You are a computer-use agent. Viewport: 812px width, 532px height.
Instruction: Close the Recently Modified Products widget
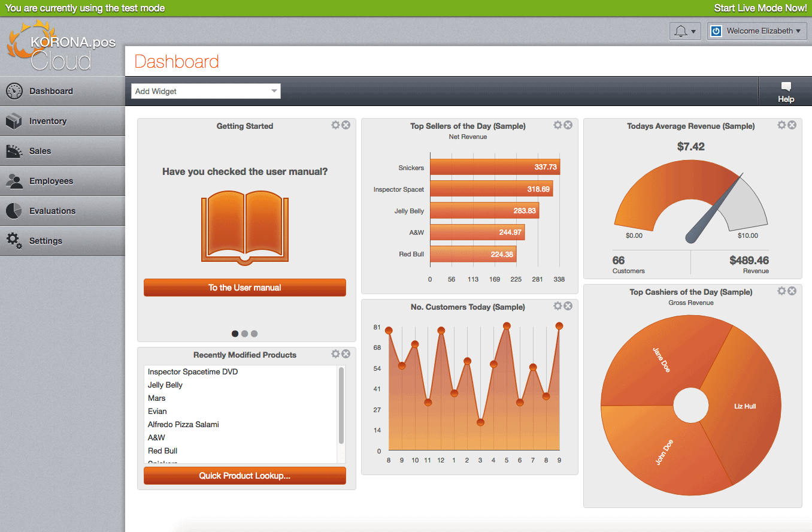click(346, 354)
